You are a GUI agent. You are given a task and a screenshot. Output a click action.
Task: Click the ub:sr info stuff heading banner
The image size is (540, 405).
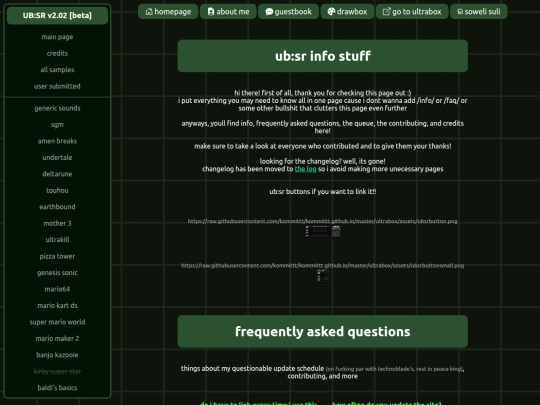pyautogui.click(x=323, y=56)
